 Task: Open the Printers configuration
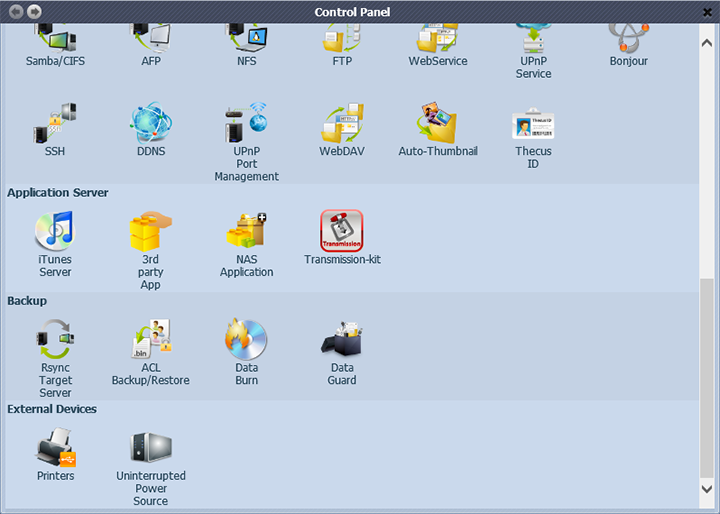click(x=55, y=449)
